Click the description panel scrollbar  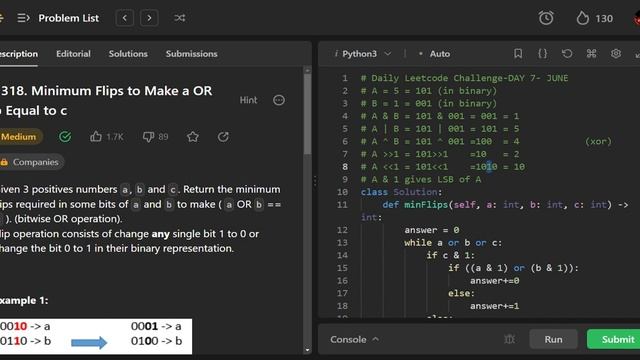click(307, 114)
